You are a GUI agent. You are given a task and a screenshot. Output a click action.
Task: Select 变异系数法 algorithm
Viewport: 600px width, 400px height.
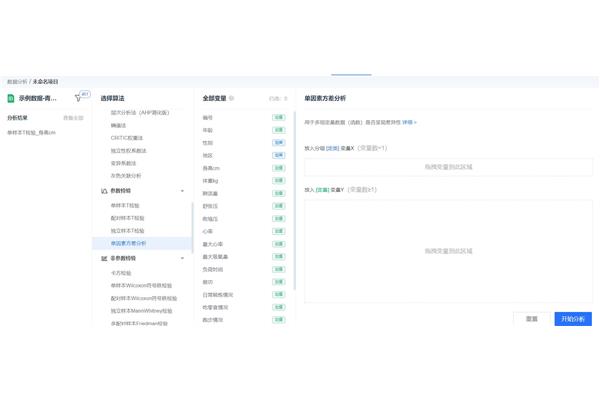pyautogui.click(x=123, y=163)
